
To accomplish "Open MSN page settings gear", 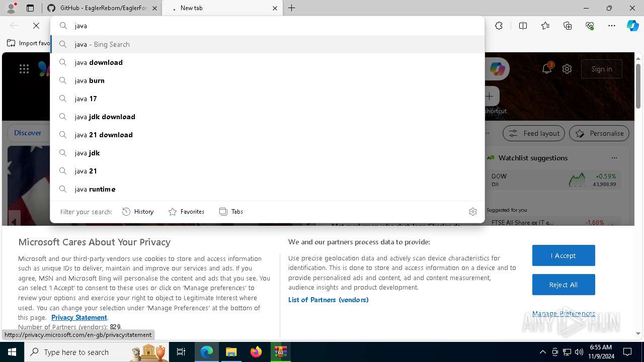I will click(567, 69).
